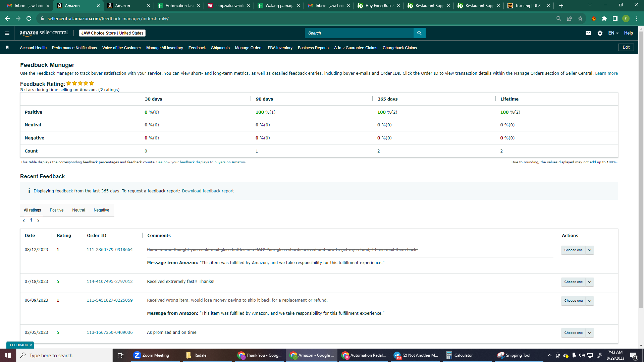Select the Positive ratings tab
Image resolution: width=644 pixels, height=362 pixels.
(57, 210)
